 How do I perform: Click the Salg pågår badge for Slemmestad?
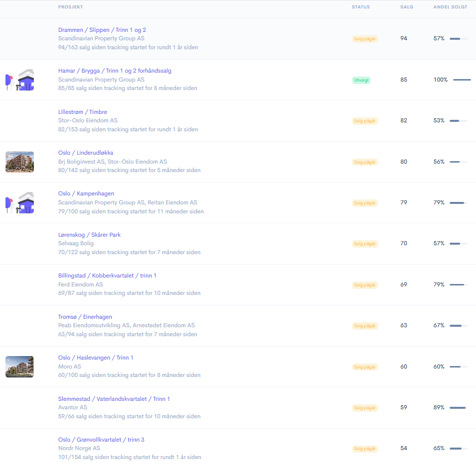(365, 408)
